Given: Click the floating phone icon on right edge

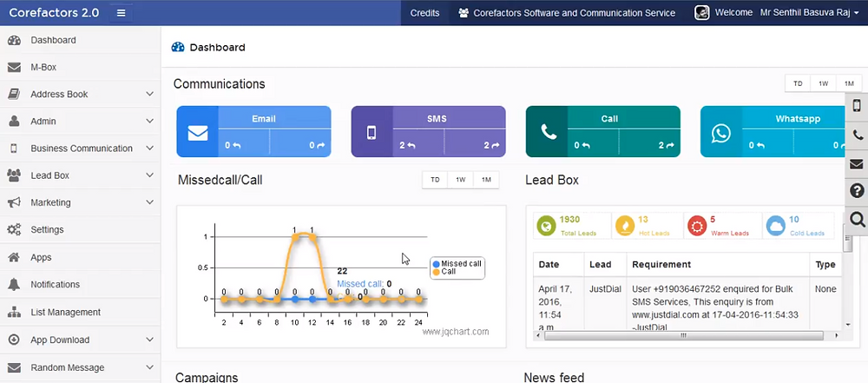Looking at the screenshot, I should (x=857, y=135).
